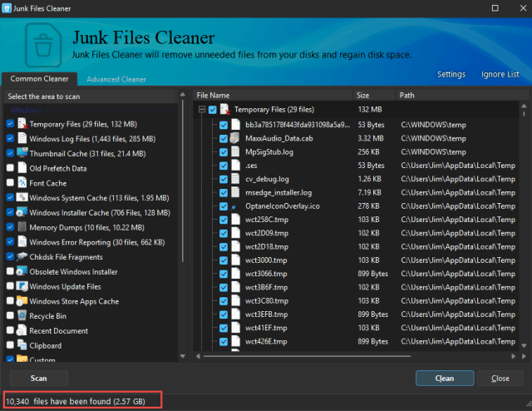The height and width of the screenshot is (411, 532).
Task: Click the Thumbnail Cache (31 files, 21.4 MB) label
Action: pyautogui.click(x=87, y=154)
